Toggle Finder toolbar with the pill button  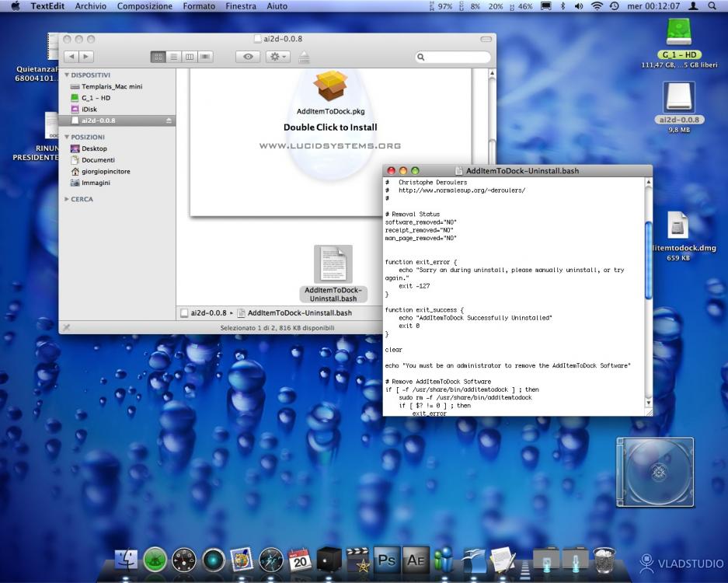point(486,39)
